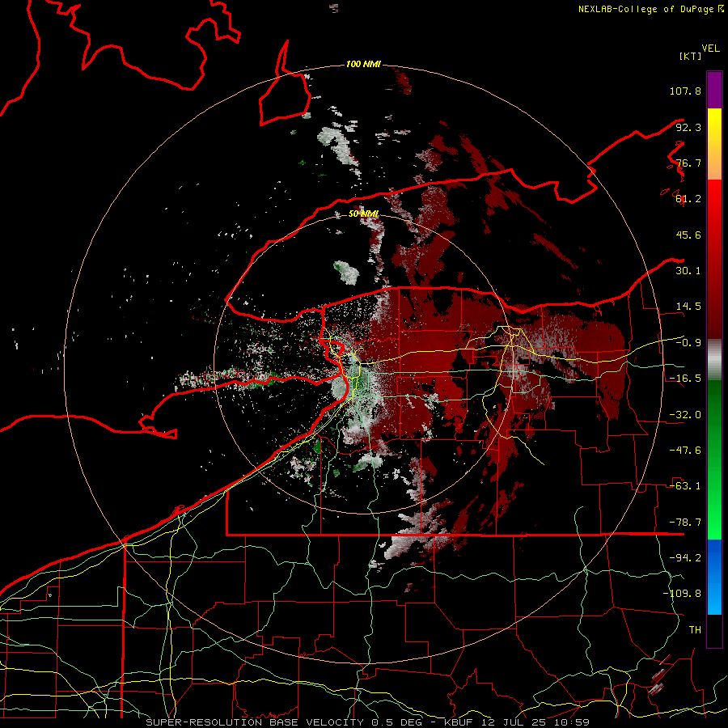The height and width of the screenshot is (728, 728).
Task: Click the TH label on the legend
Action: tap(695, 629)
